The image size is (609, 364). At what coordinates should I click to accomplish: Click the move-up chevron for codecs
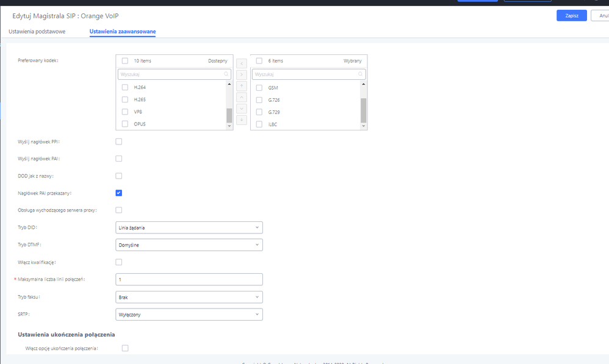click(x=242, y=97)
